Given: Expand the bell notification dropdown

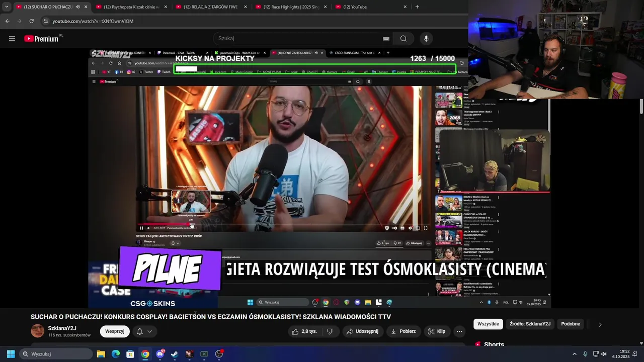Looking at the screenshot, I should point(144,331).
